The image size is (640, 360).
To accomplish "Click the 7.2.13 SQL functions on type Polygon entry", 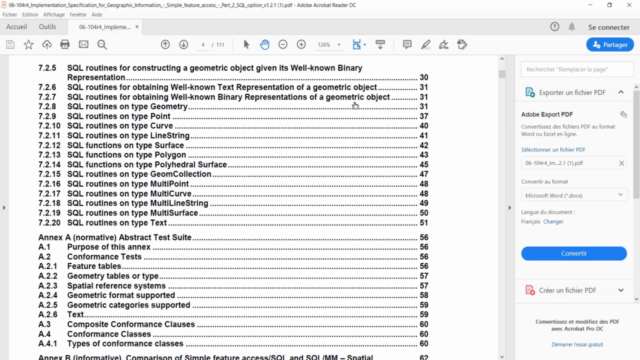I will [233, 155].
